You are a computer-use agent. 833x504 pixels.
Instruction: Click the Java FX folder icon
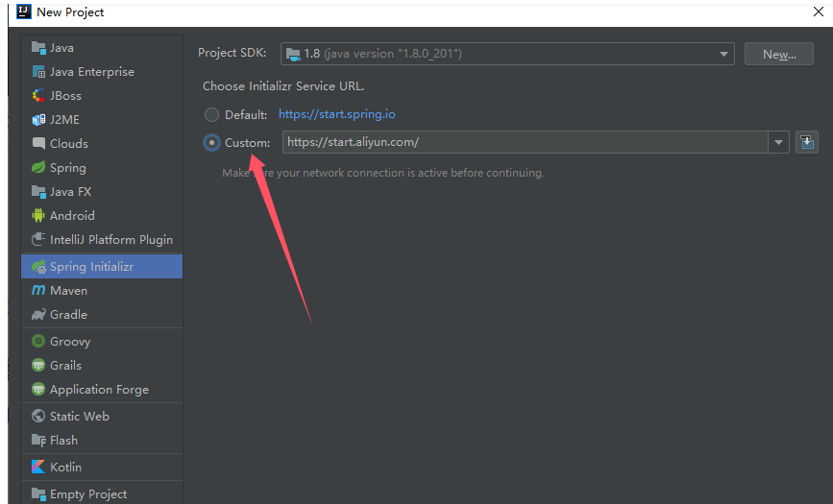click(38, 191)
